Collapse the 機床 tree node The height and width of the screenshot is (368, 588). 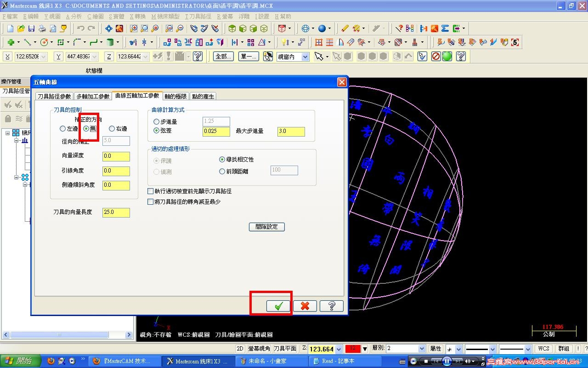coord(7,133)
